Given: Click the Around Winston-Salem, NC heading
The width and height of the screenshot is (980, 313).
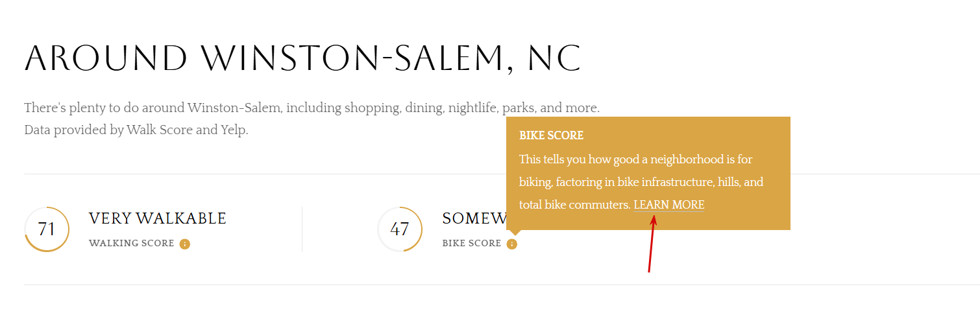Looking at the screenshot, I should (302, 58).
